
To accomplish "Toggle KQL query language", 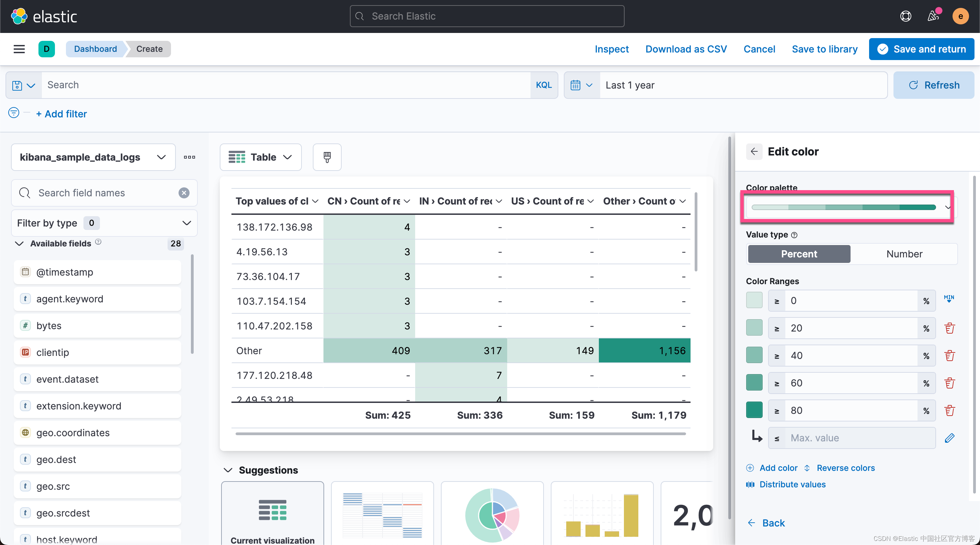I will click(544, 85).
